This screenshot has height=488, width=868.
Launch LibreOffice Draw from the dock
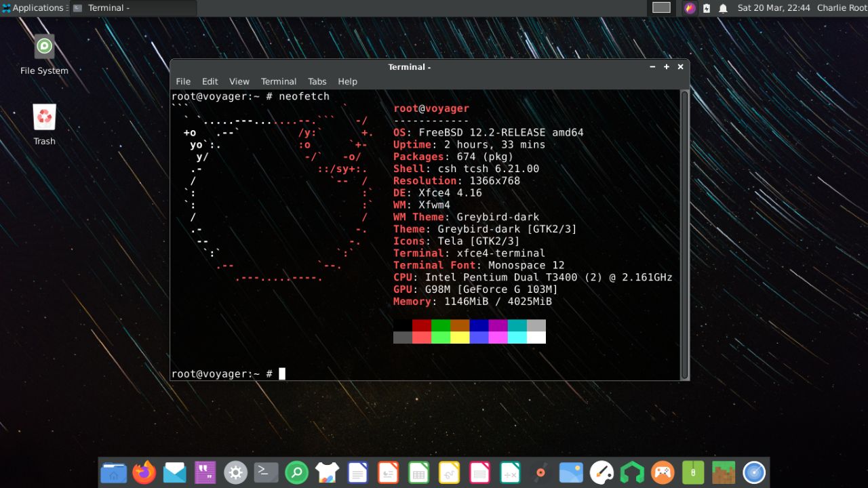tap(450, 472)
